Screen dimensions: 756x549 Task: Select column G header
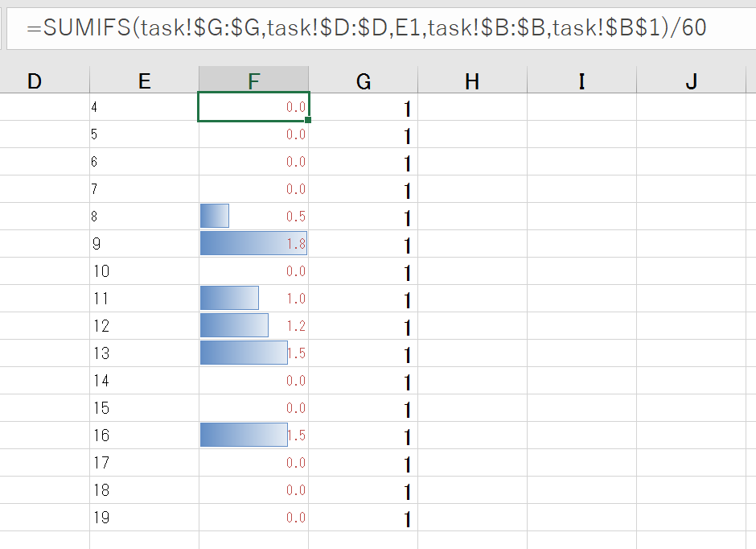363,80
